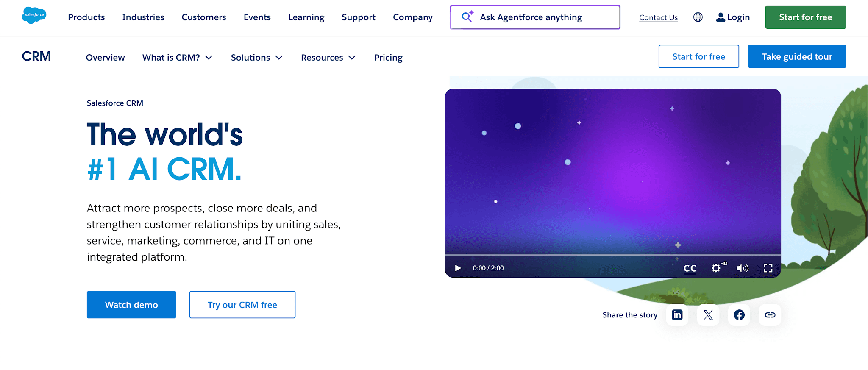Open video quality settings gear
This screenshot has height=370, width=868.
[x=716, y=268]
